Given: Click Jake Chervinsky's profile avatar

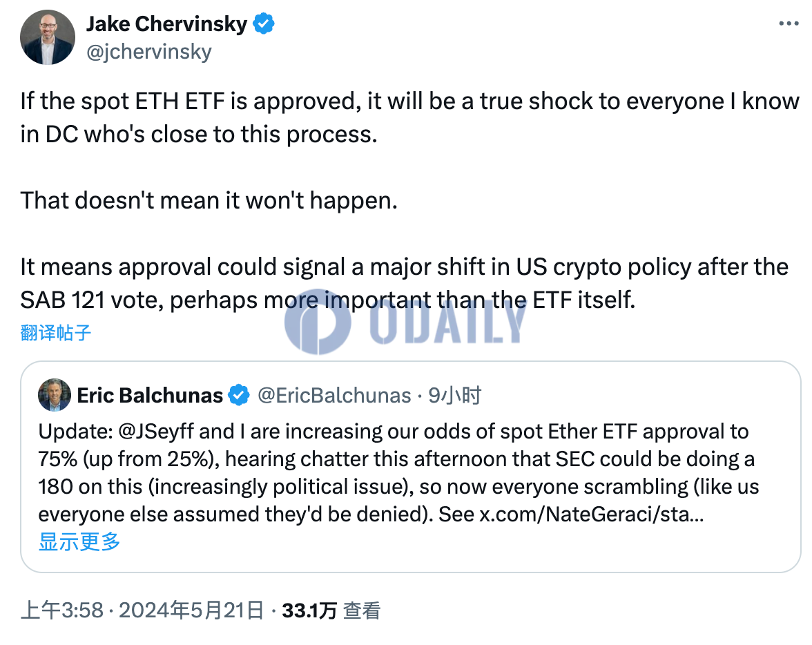Looking at the screenshot, I should point(47,37).
